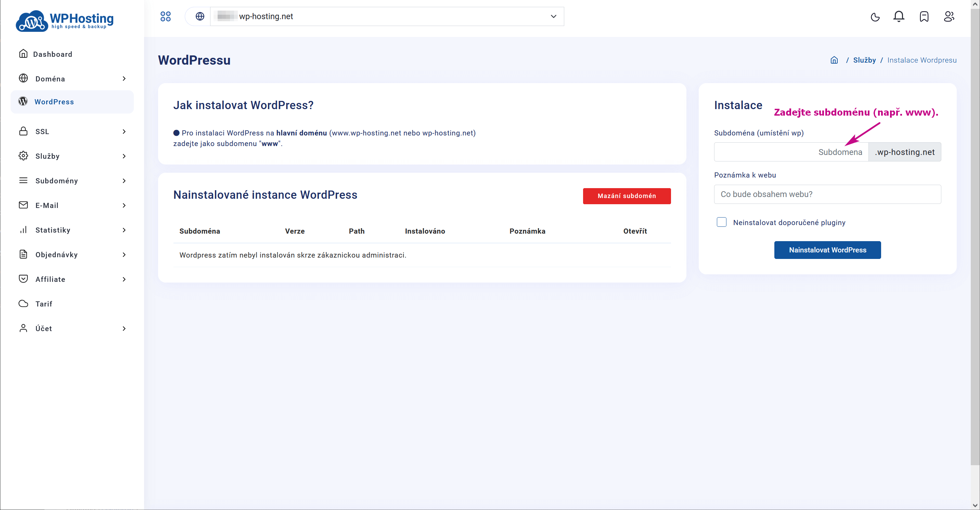Expand the Služby submenu chevron

point(124,156)
